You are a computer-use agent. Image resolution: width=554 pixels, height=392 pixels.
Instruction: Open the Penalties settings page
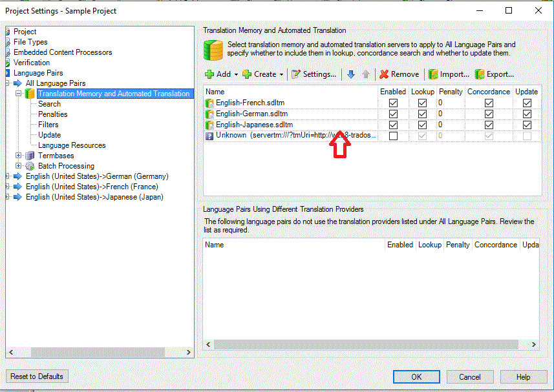pyautogui.click(x=52, y=114)
